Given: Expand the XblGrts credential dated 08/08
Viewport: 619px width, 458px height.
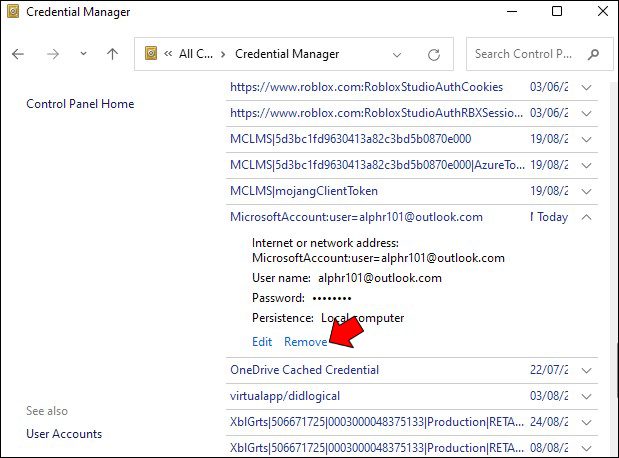Looking at the screenshot, I should pyautogui.click(x=587, y=449).
